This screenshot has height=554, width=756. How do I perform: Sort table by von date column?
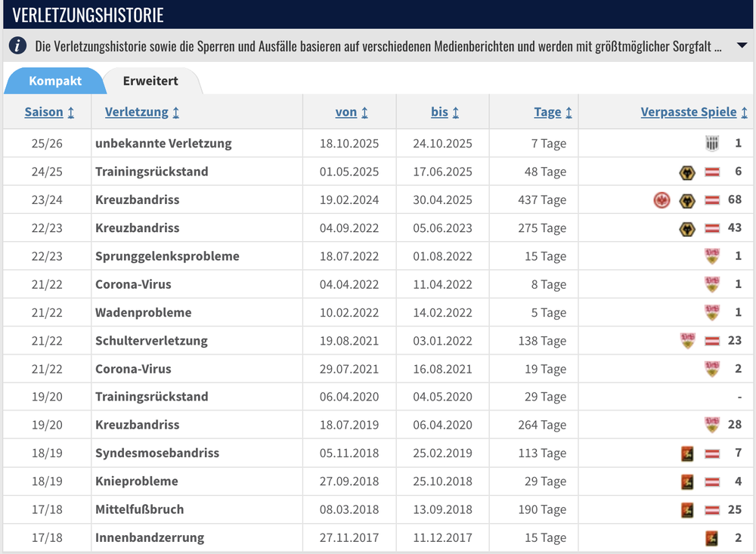(x=352, y=112)
